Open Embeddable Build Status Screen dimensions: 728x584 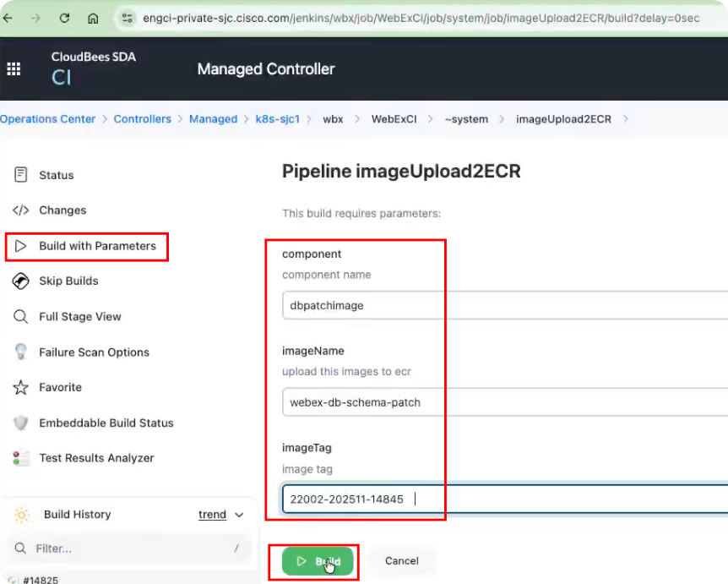coord(106,423)
